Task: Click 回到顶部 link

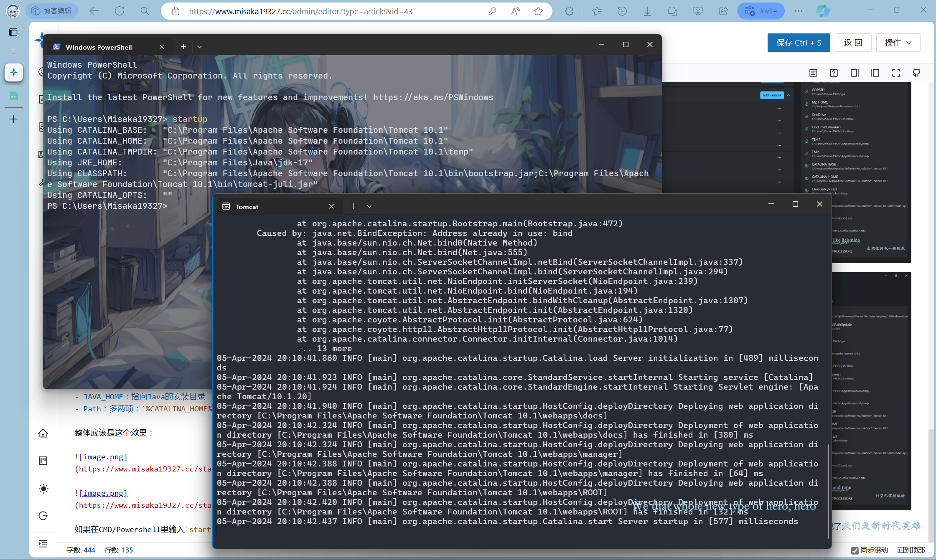Action: click(911, 550)
